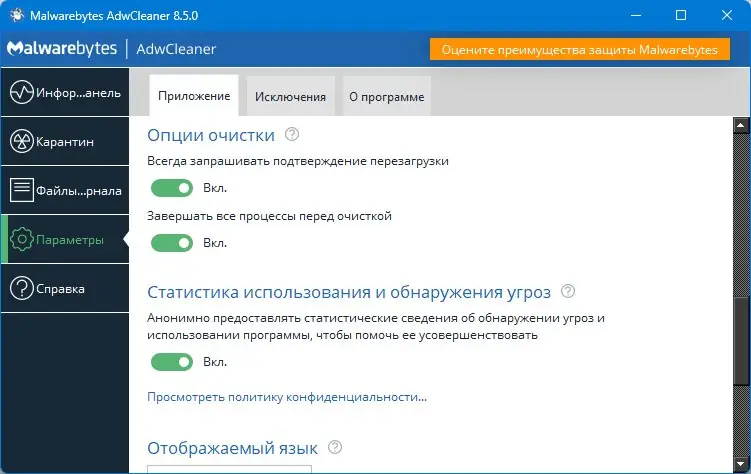Image resolution: width=751 pixels, height=474 pixels.
Task: Click the dashboard pulse icon in sidebar
Action: point(21,93)
